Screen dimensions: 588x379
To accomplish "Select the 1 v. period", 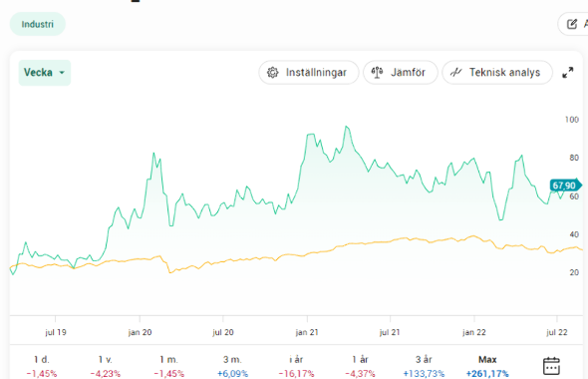I will point(106,366).
